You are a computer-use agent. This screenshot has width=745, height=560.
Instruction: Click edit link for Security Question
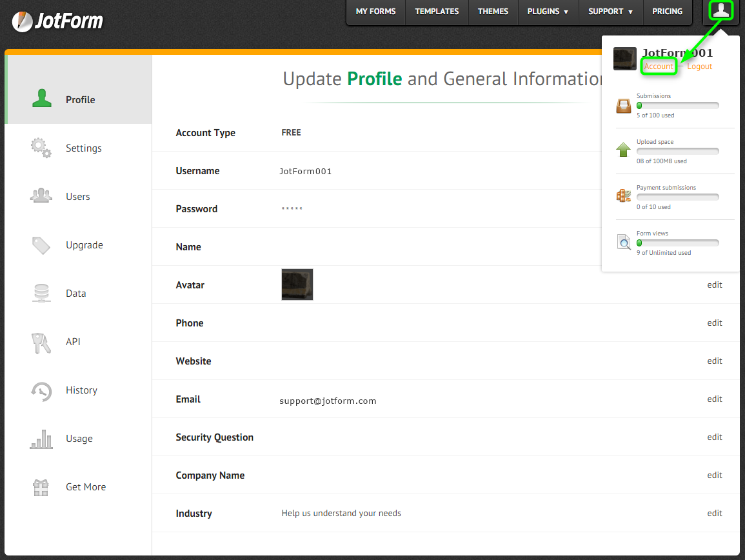[x=714, y=437]
